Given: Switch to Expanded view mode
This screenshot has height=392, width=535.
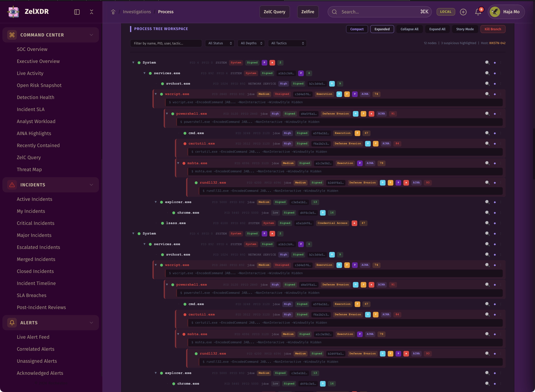Looking at the screenshot, I should coord(382,29).
